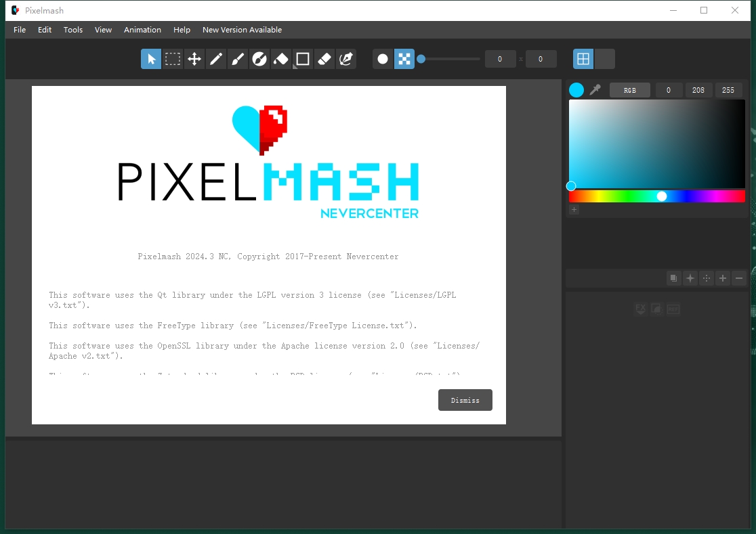Choose the round brush shape
This screenshot has height=534, width=756.
coord(383,60)
